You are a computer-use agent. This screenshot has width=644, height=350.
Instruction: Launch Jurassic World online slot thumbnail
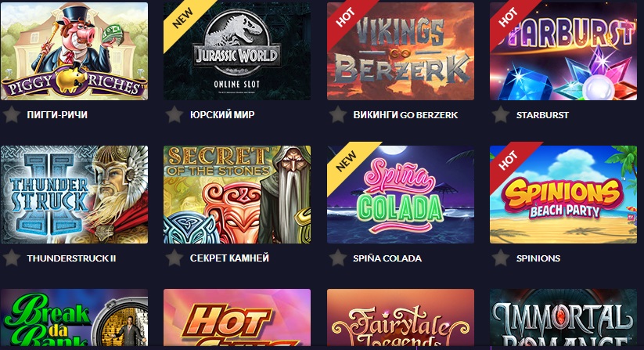tap(237, 52)
